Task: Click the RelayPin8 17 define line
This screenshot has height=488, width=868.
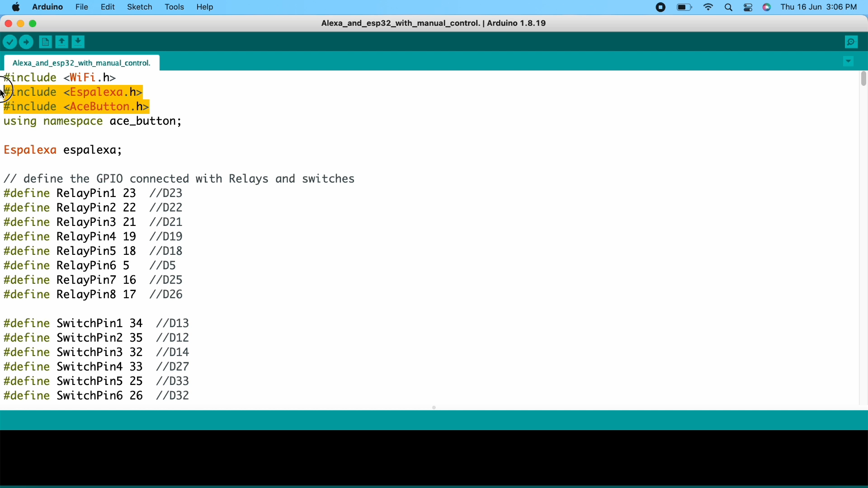Action: [93, 295]
